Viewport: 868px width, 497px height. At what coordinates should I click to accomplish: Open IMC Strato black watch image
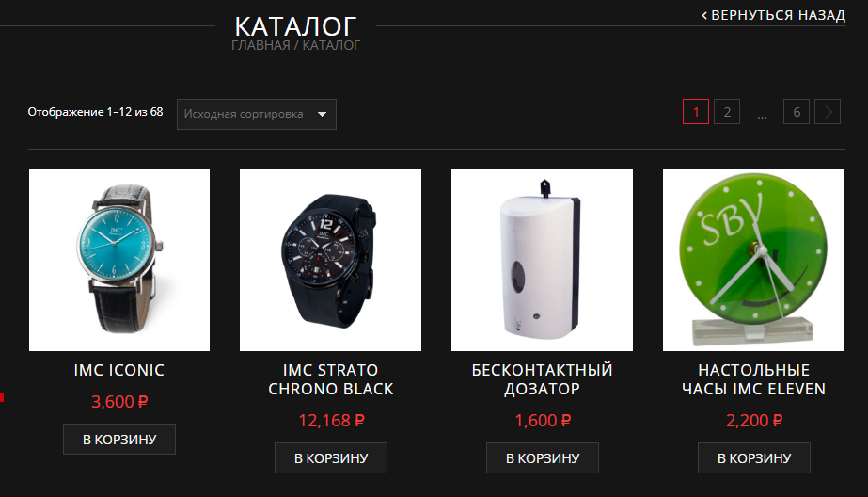pos(330,260)
